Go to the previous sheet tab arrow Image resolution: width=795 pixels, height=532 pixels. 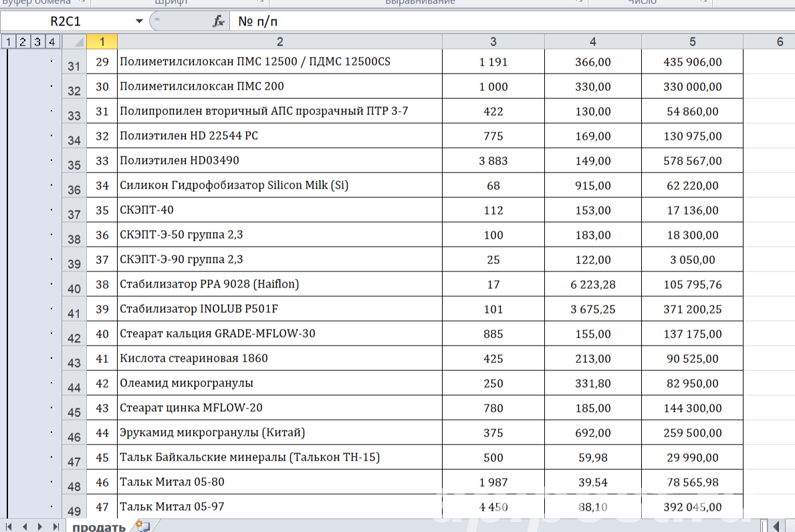pos(24,527)
